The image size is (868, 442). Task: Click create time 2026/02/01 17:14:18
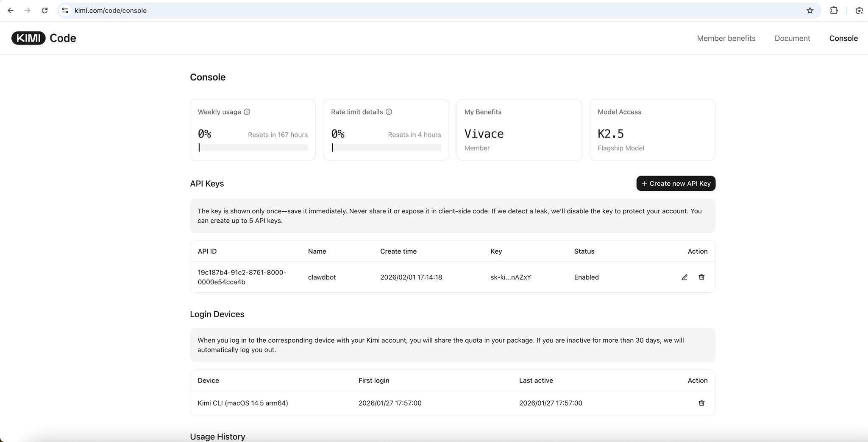pos(411,277)
